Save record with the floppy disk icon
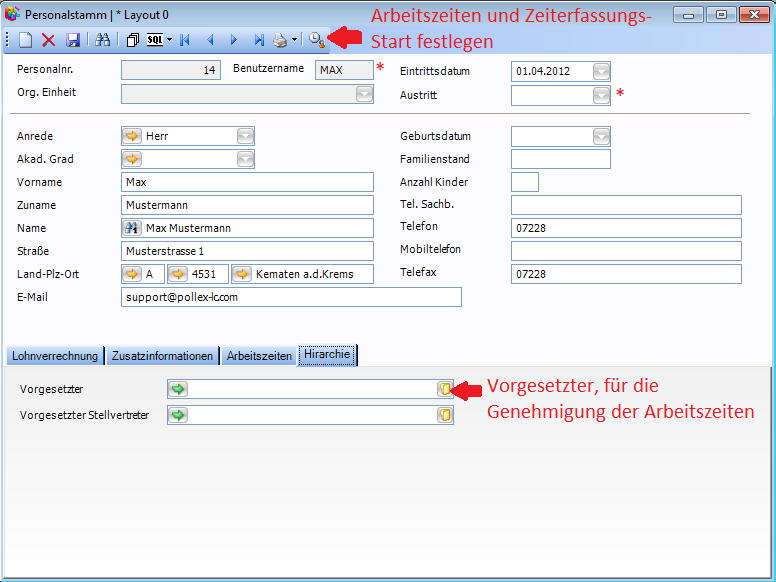 click(x=72, y=40)
